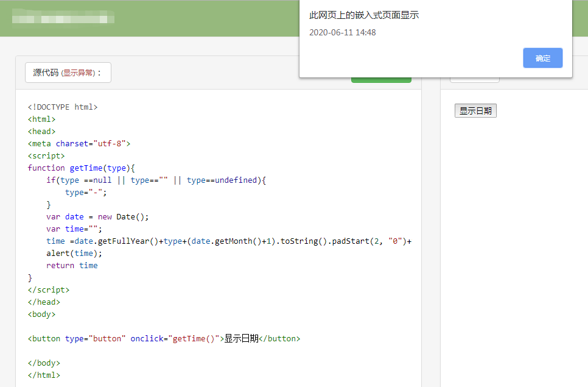Click the blurred site logo in header
The image size is (588, 387).
click(63, 18)
